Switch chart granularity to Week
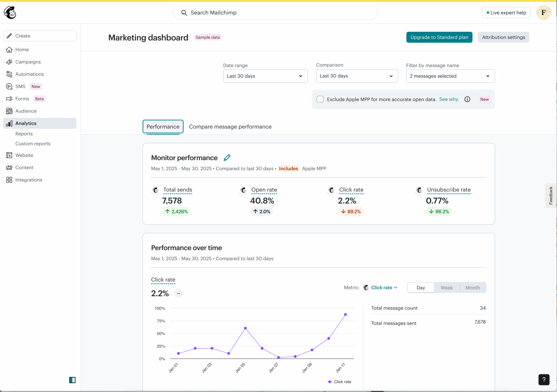This screenshot has height=392, width=557. click(446, 287)
